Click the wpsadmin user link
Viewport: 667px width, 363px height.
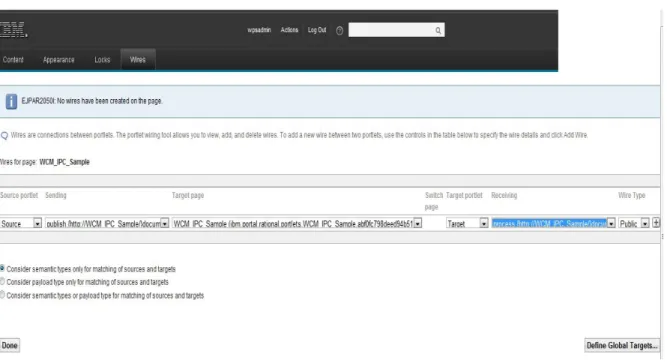tap(259, 30)
